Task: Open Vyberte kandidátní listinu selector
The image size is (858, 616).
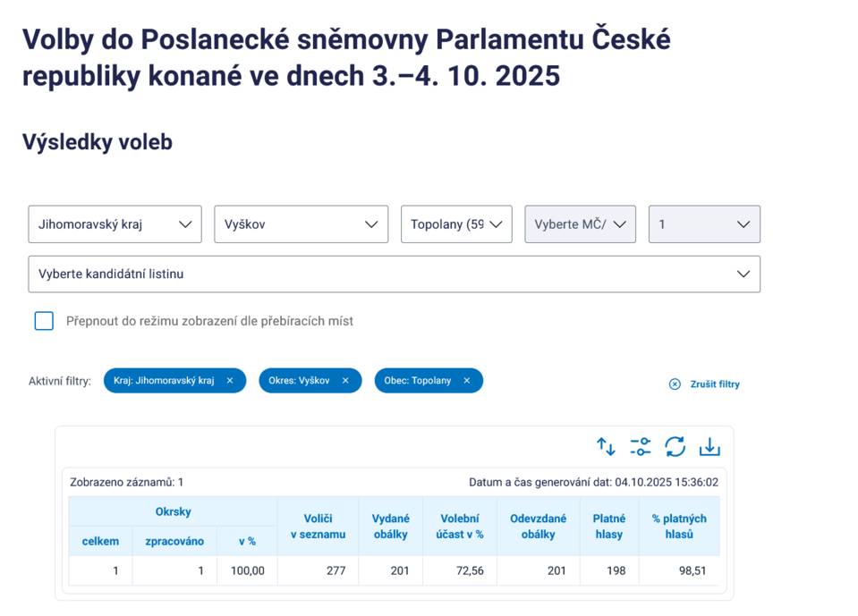Action: tap(394, 274)
